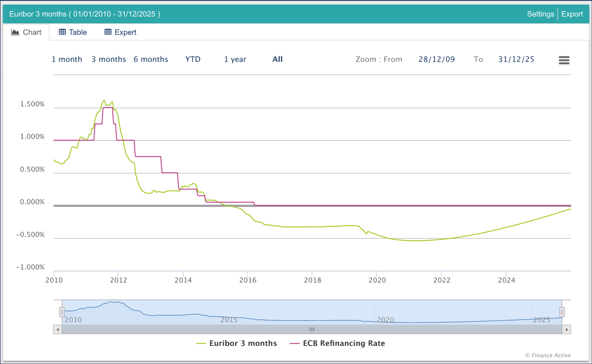Switch to the Expert tab
This screenshot has height=364, width=592.
point(121,32)
